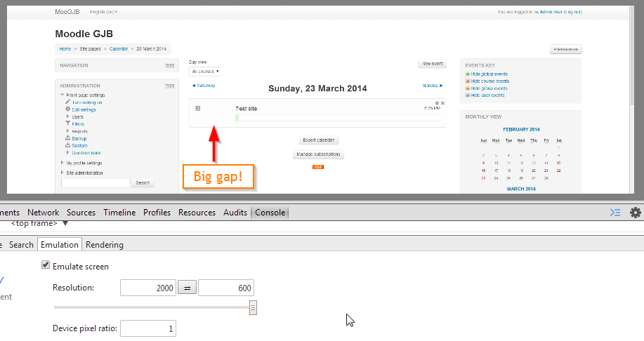
Task: Toggle Hide group events eye
Action: pos(468,88)
